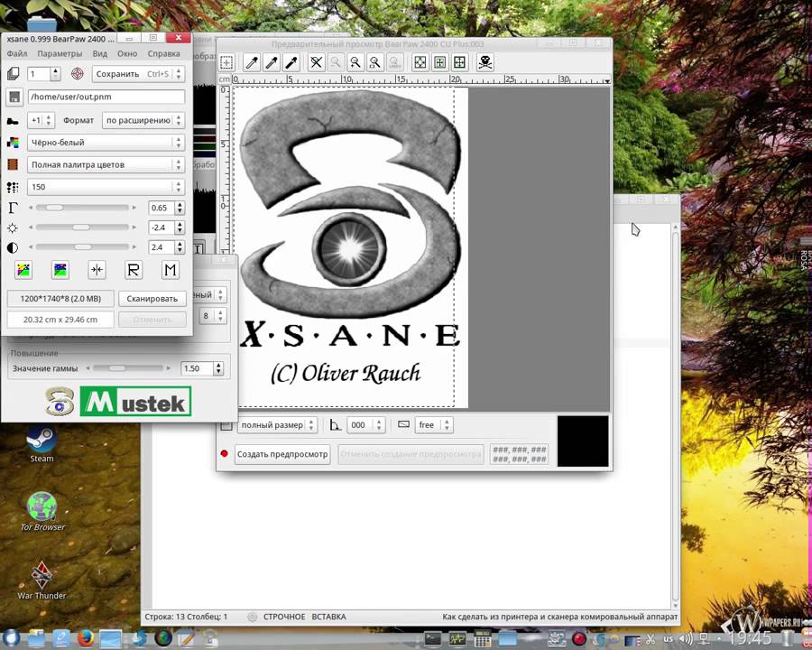Click the zoom in magnifier with plus

coord(355,62)
